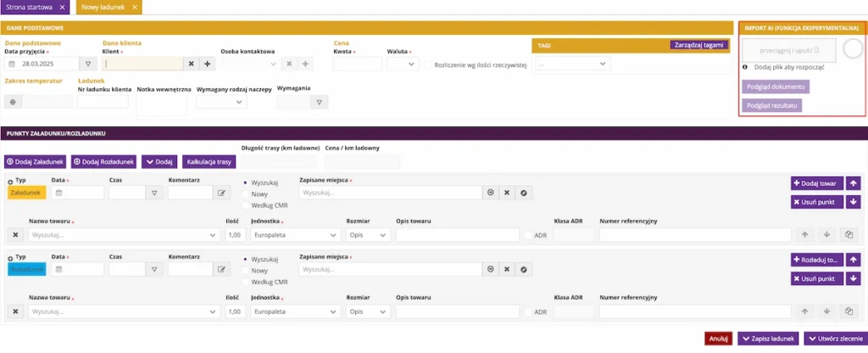This screenshot has height=353, width=868.
Task: Click calendar icon in Załadunek Data field
Action: pos(58,193)
